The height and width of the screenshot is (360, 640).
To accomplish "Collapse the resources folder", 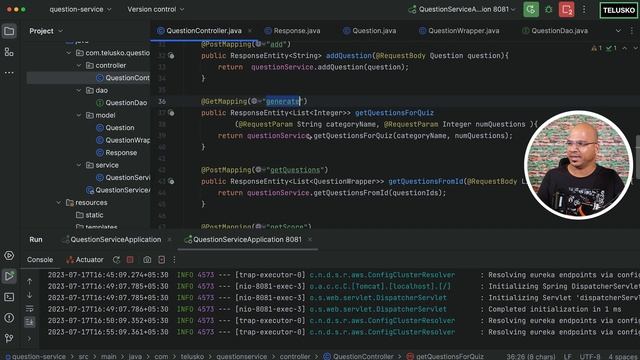I will (x=58, y=202).
